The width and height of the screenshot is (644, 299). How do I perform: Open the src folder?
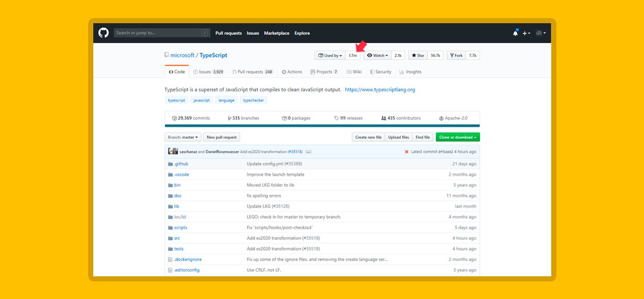177,238
